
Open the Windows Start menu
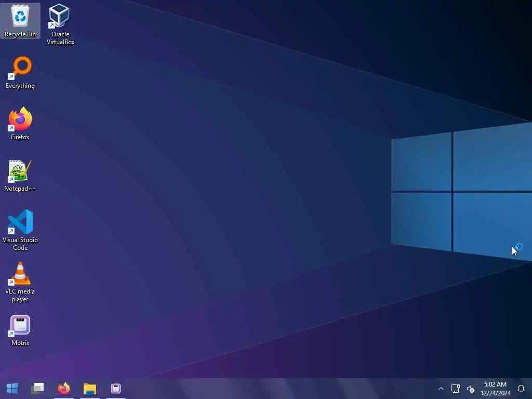[x=12, y=388]
